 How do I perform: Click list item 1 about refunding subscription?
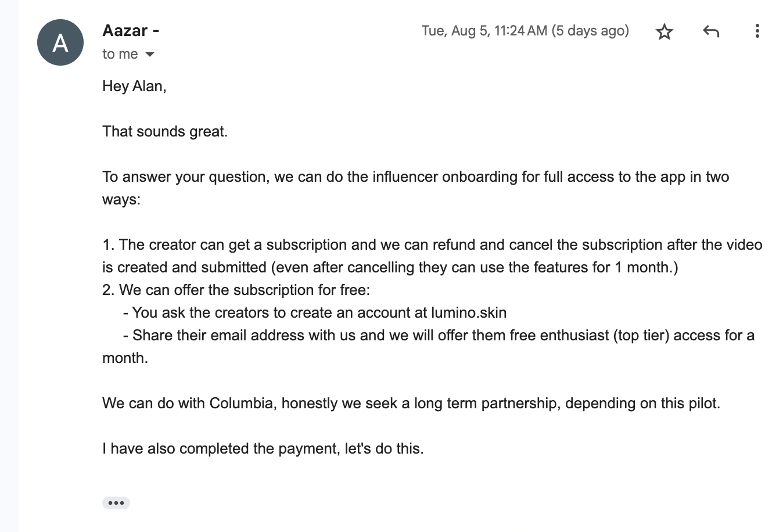coord(432,256)
